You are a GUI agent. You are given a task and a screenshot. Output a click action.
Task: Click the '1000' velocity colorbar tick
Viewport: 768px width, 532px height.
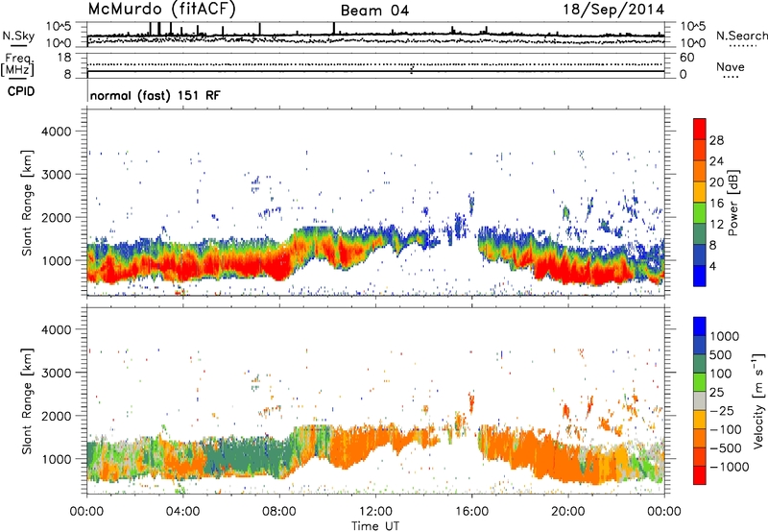point(725,336)
